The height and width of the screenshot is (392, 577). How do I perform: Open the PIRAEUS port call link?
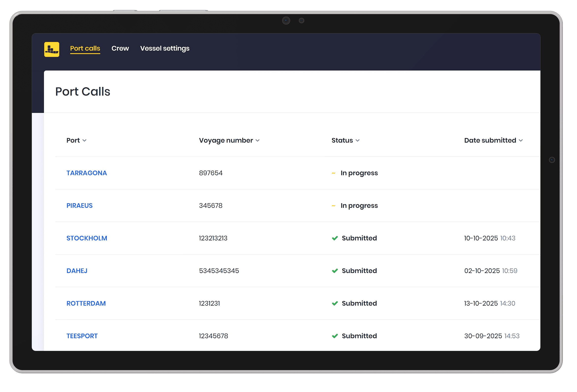click(x=79, y=205)
